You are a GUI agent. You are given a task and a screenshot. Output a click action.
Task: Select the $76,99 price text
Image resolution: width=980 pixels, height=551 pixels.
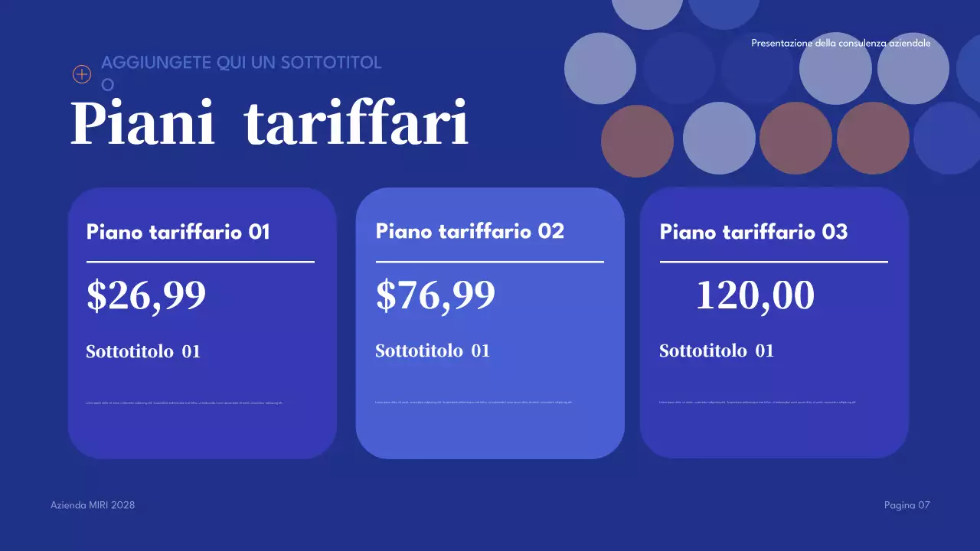click(x=436, y=295)
